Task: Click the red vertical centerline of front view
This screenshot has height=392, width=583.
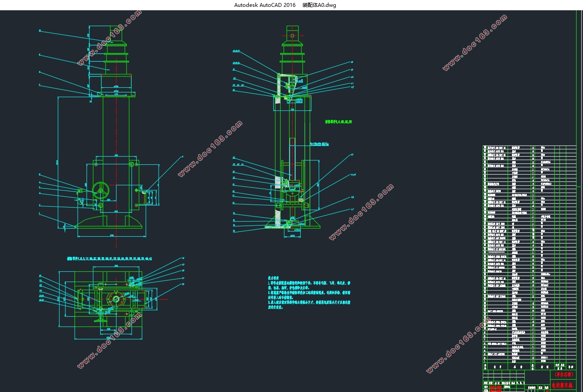Action: (x=116, y=136)
